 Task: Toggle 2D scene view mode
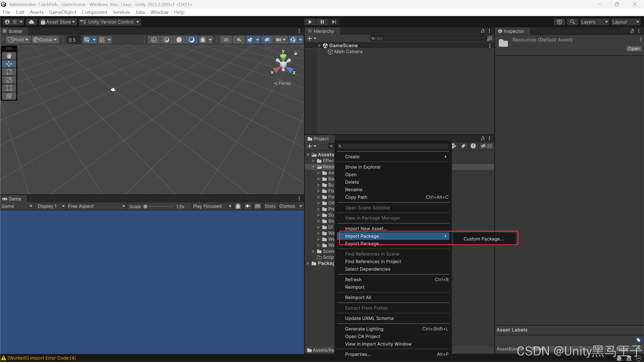tap(226, 40)
